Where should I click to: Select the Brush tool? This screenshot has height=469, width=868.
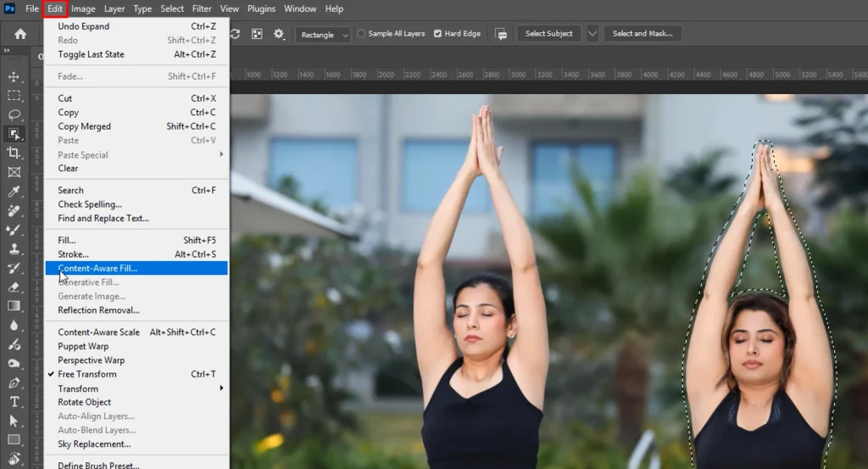click(x=14, y=230)
